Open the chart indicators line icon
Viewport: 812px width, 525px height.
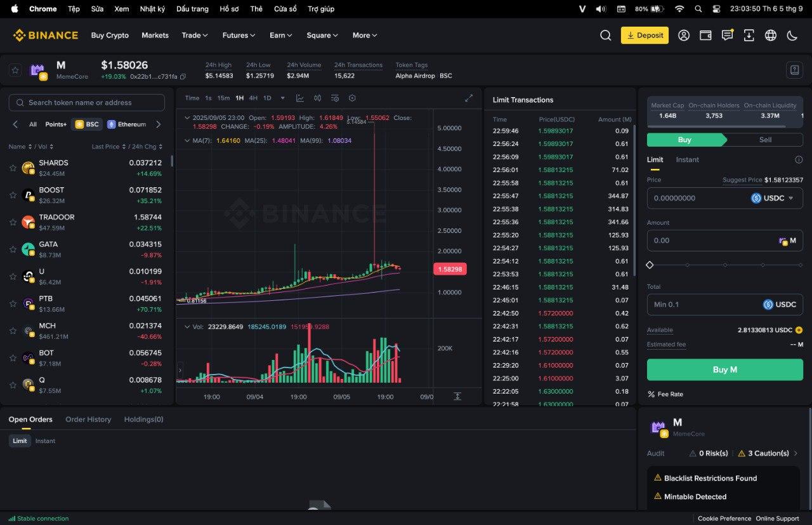click(300, 98)
